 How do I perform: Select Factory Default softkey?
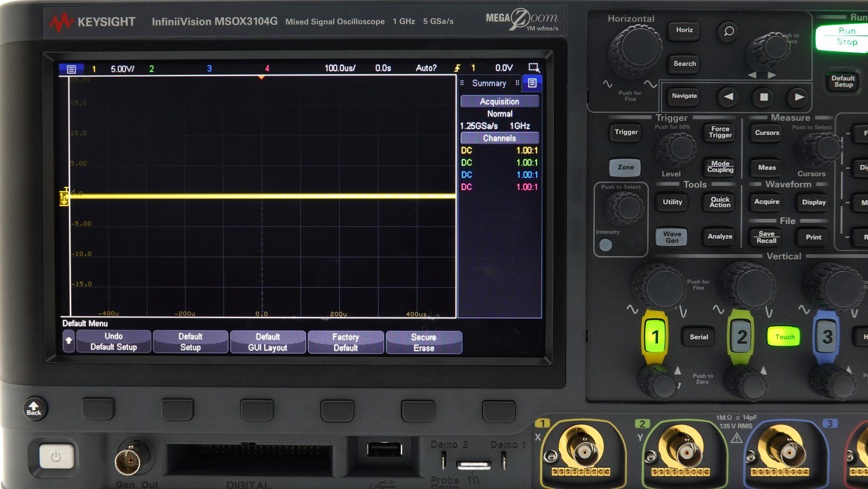point(346,342)
